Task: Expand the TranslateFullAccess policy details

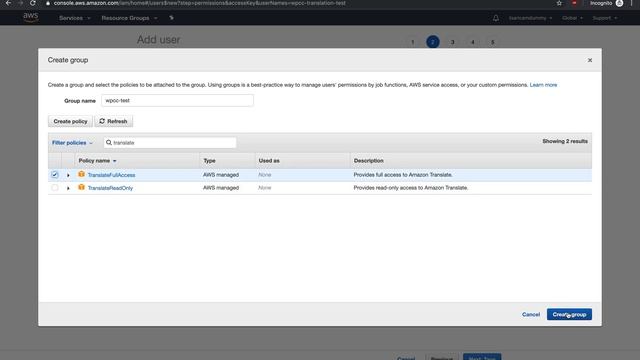Action: (x=68, y=175)
